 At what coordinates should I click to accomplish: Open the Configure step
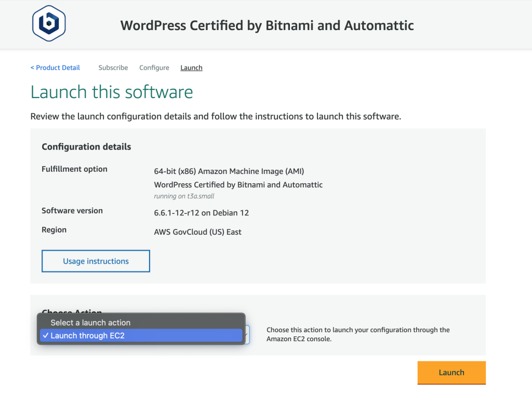click(x=154, y=68)
